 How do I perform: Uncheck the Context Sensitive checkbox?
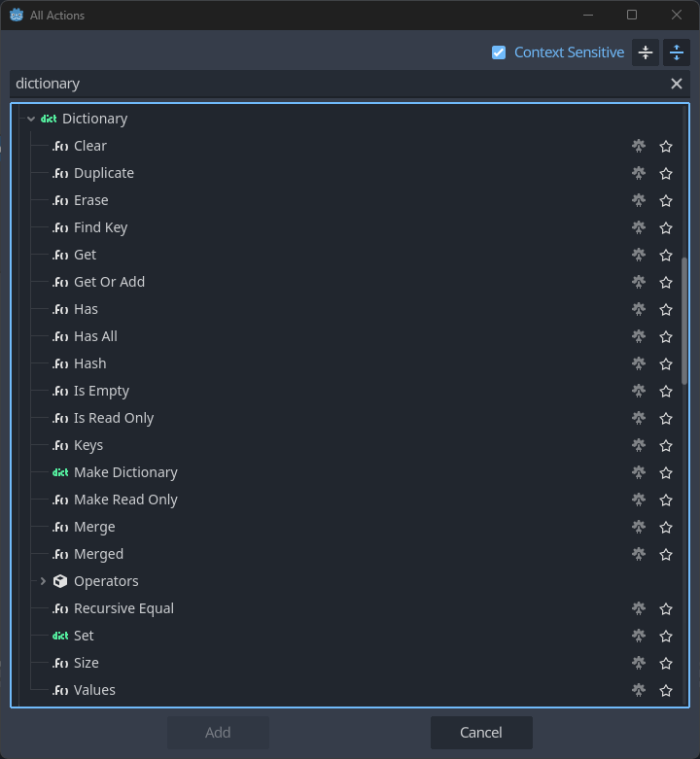pyautogui.click(x=499, y=52)
